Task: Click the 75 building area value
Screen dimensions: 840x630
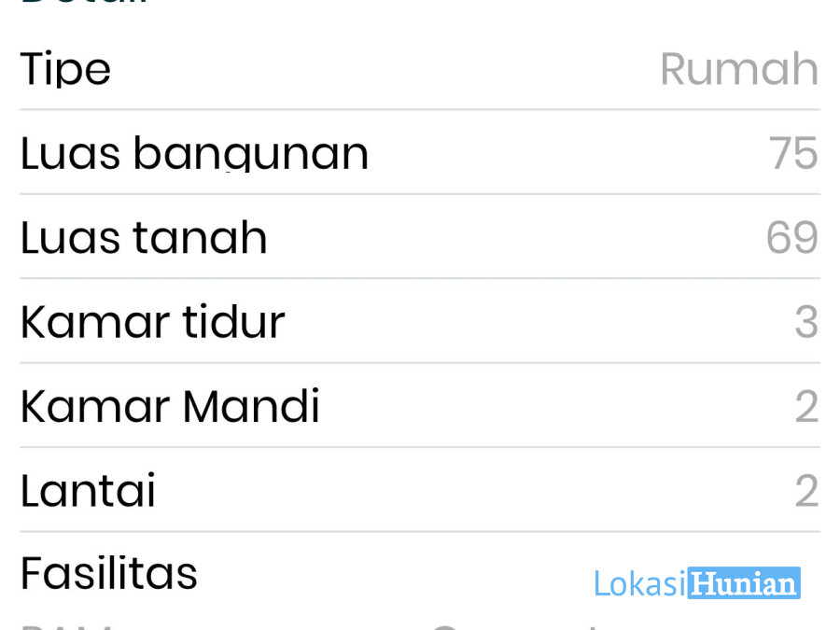Action: [x=794, y=153]
